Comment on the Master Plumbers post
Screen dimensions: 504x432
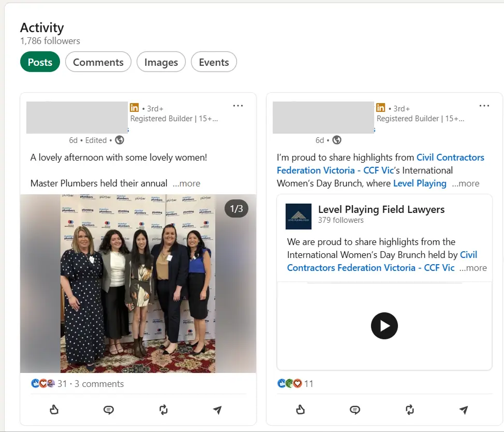pos(109,410)
